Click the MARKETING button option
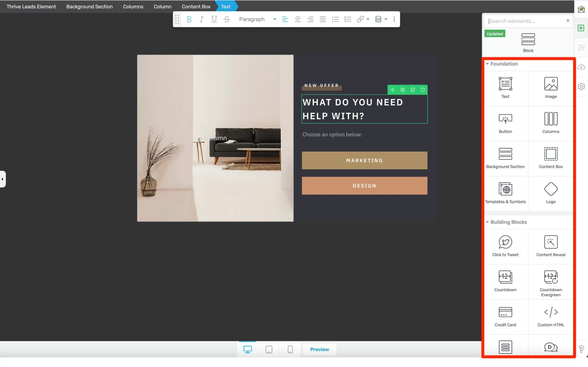The height and width of the screenshot is (367, 588). [x=365, y=160]
